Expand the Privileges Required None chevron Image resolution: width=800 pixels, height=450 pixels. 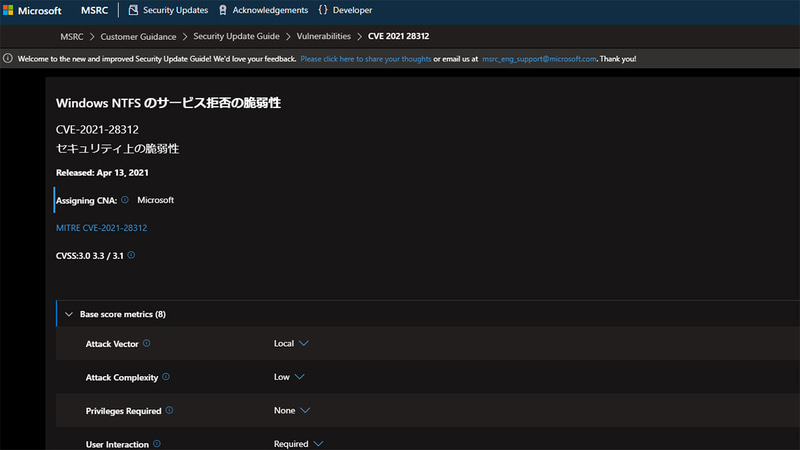click(x=305, y=410)
